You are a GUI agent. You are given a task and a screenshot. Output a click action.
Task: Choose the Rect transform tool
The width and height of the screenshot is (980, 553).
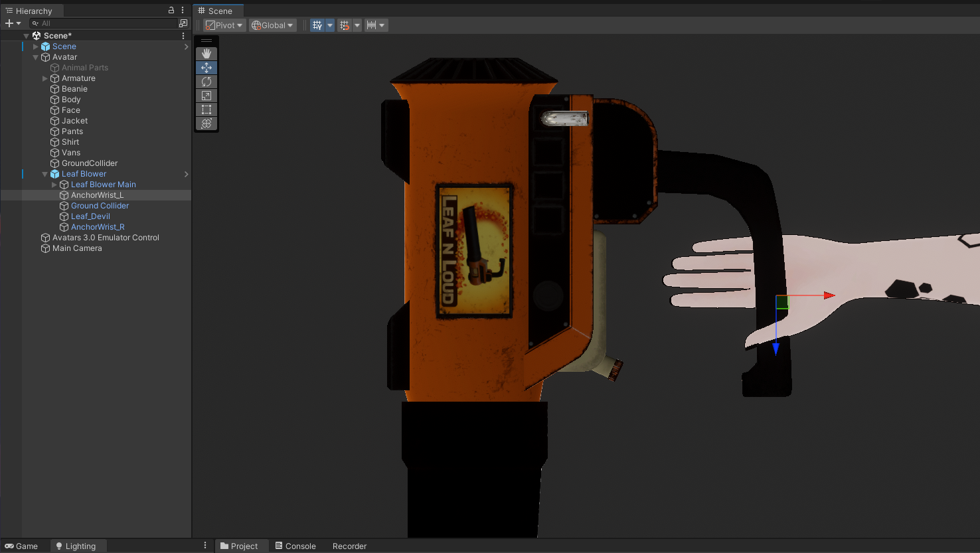206,110
